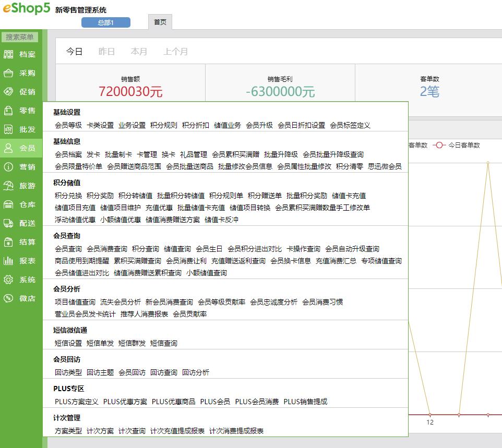Open 会员等级 under 基础设置
This screenshot has width=502, height=448.
pyautogui.click(x=68, y=126)
